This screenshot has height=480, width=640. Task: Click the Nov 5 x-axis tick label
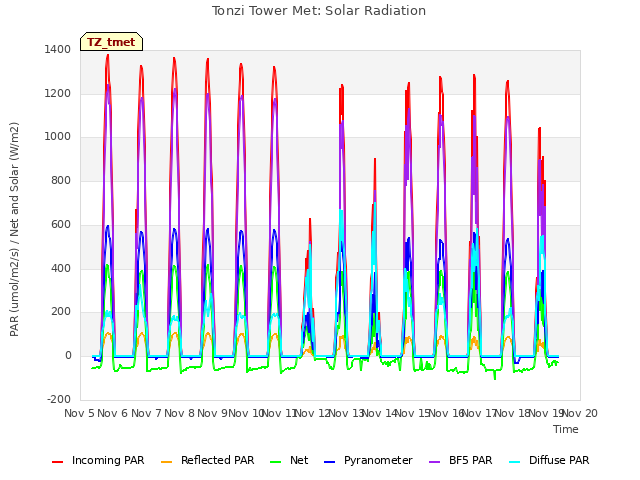[80, 413]
